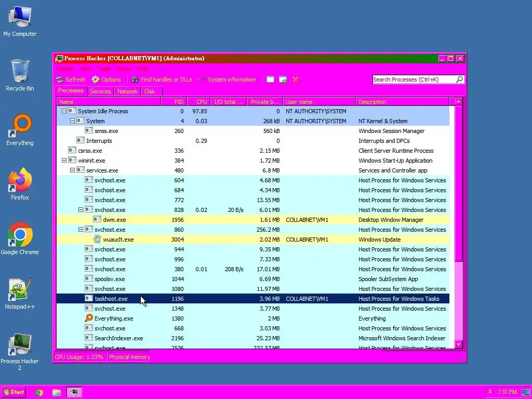532x399 pixels.
Task: Open My Computer desktop icon
Action: [20, 21]
